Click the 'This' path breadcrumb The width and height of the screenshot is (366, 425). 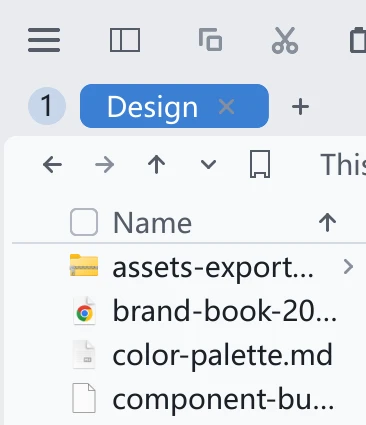click(343, 164)
